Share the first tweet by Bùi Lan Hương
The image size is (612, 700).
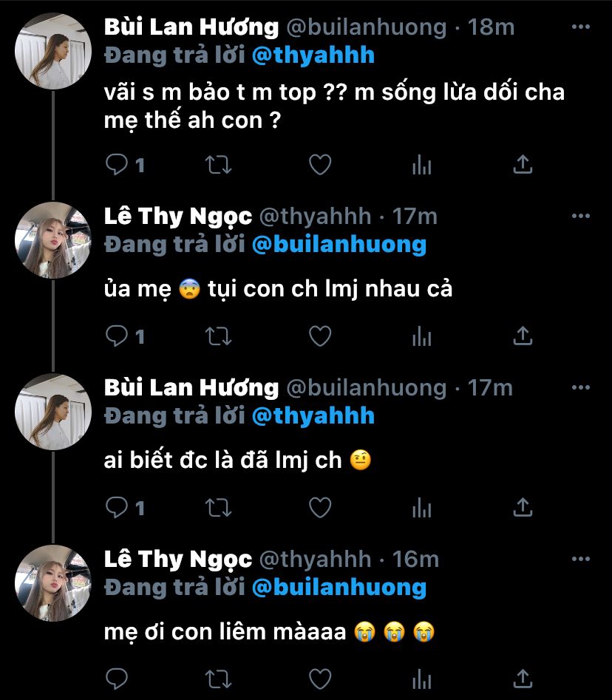pyautogui.click(x=523, y=165)
